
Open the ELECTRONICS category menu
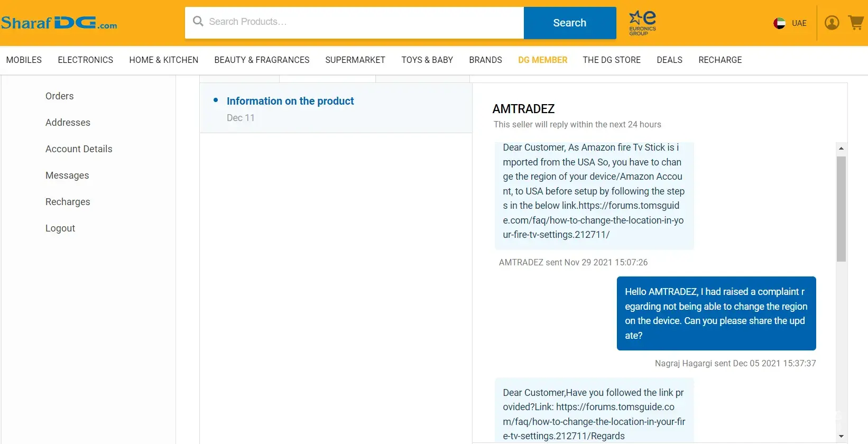click(x=85, y=60)
